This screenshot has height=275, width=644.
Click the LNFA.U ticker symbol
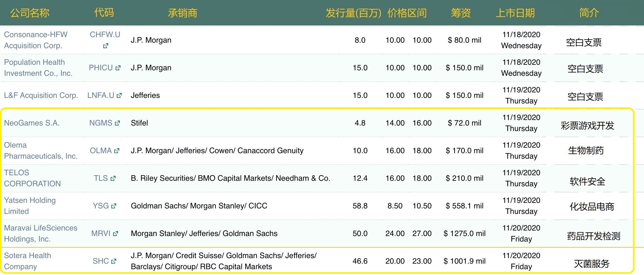[x=101, y=95]
